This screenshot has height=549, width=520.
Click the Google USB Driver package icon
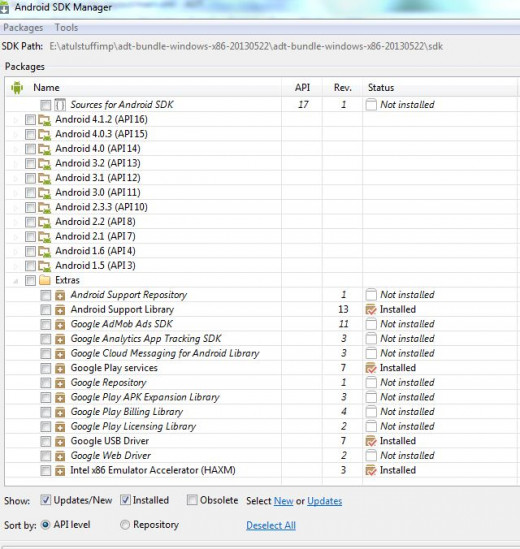click(60, 441)
